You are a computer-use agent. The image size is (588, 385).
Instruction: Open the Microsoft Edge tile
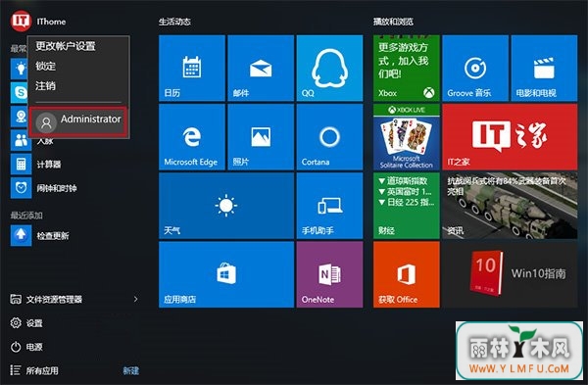pyautogui.click(x=192, y=137)
